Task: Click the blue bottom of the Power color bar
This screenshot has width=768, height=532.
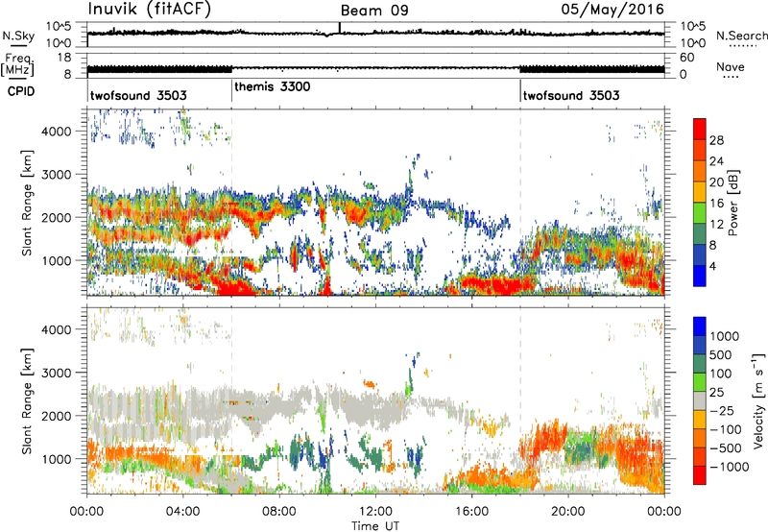Action: pos(700,277)
